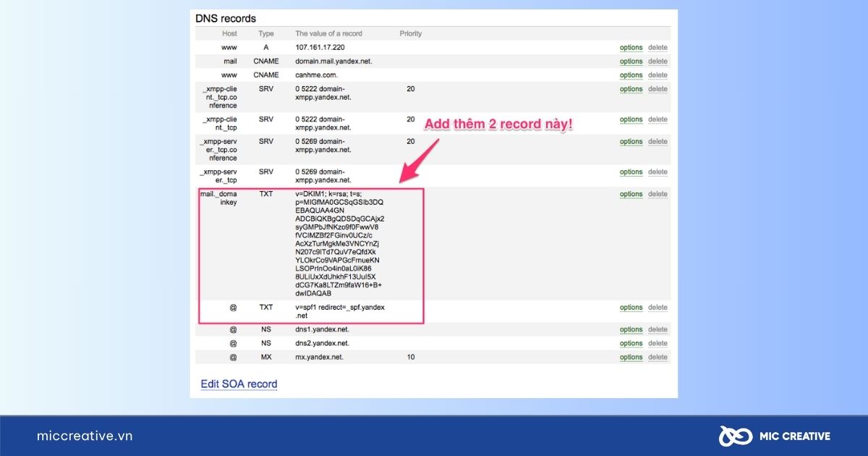868x456 pixels.
Task: Open options for _xmpp-server._tcp.conference SRV record
Action: (x=631, y=142)
